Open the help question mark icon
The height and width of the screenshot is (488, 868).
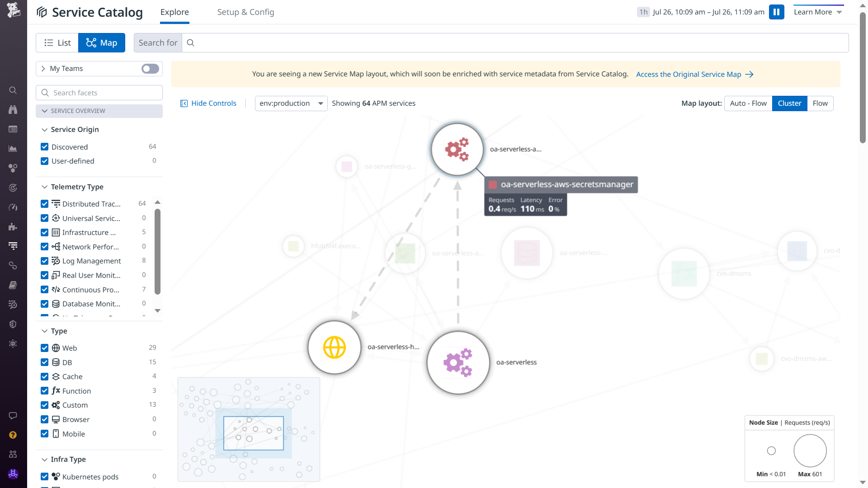pos(13,435)
